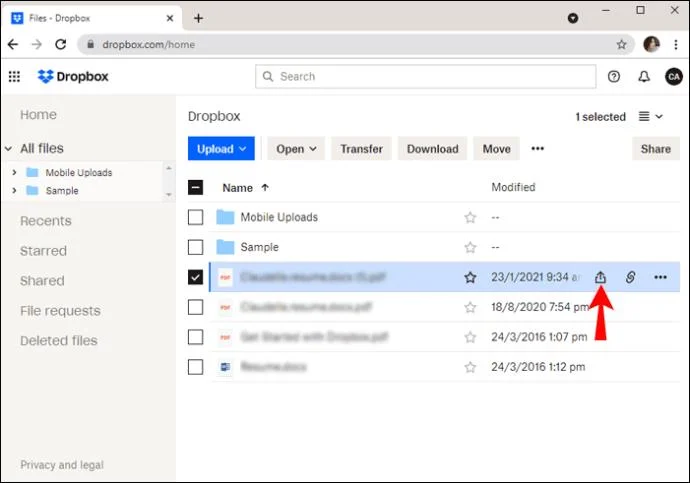Click the Dropbox breadcrumb heading
Viewport: 690px width, 483px height.
click(x=214, y=116)
